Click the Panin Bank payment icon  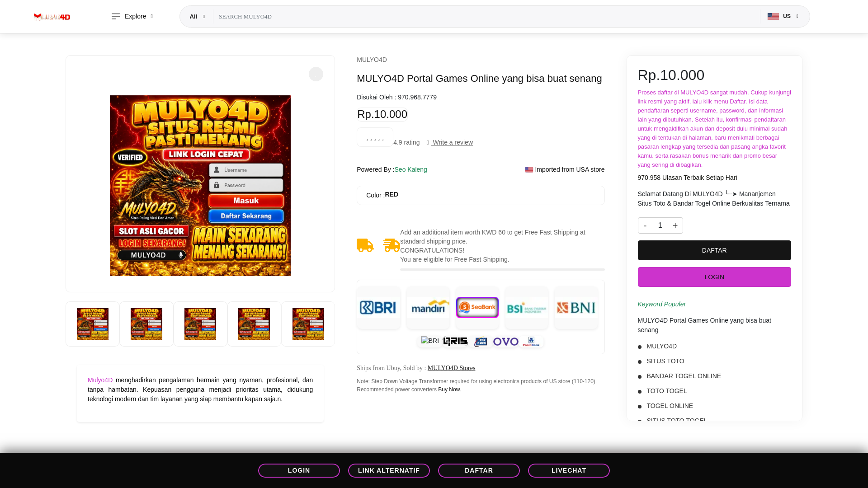coord(531,342)
